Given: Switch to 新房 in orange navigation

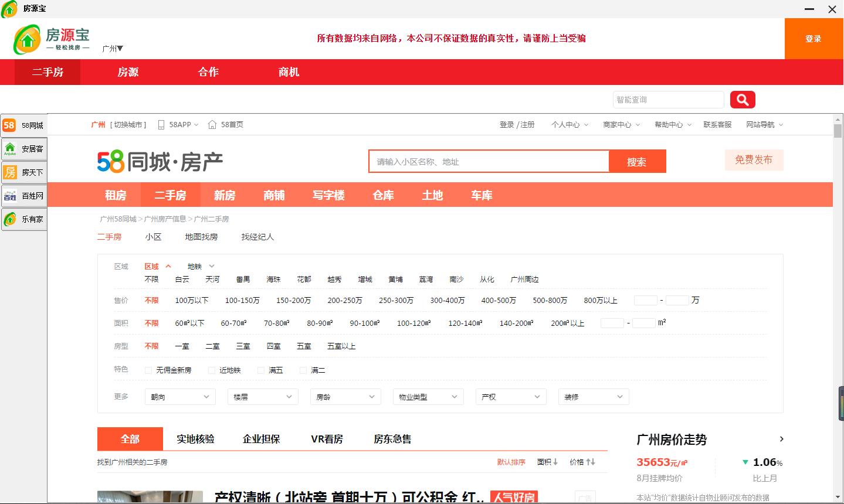Looking at the screenshot, I should click(224, 195).
